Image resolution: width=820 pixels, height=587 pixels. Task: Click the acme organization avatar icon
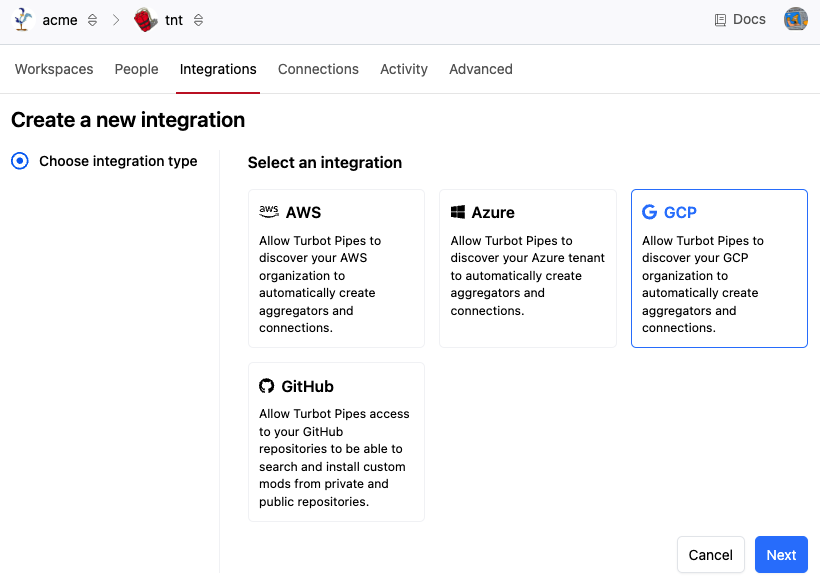(x=24, y=20)
